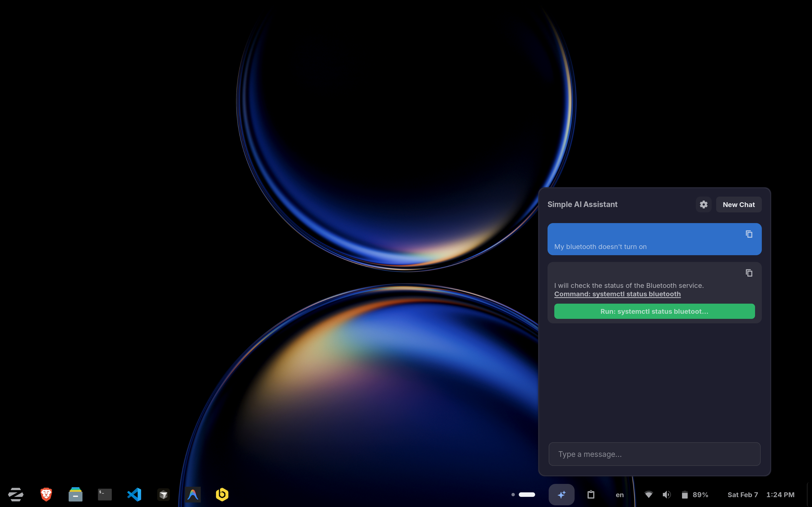
Task: Switch the keyboard layout from en
Action: tap(620, 494)
